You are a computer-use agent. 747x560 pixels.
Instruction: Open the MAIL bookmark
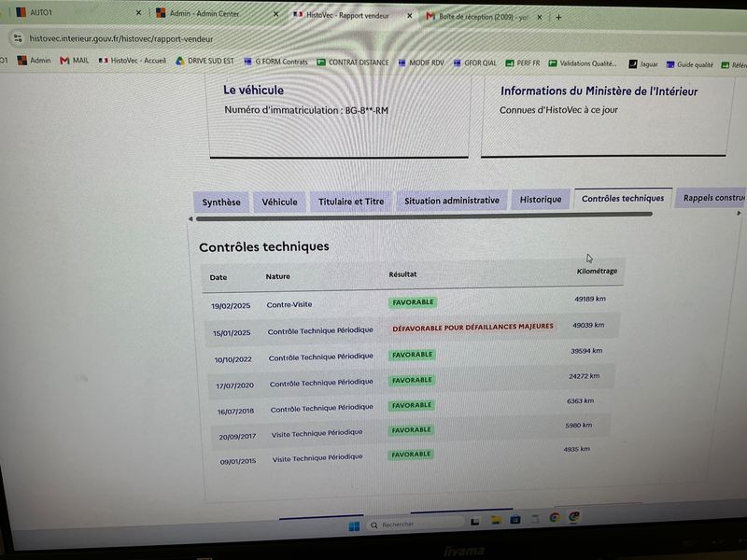tap(75, 61)
